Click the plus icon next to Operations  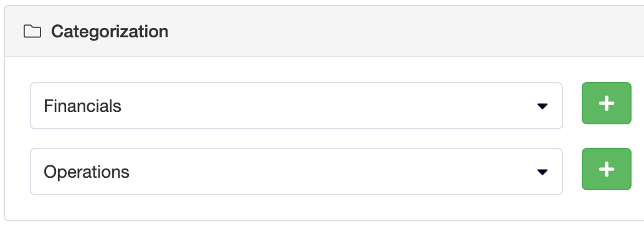tap(606, 169)
